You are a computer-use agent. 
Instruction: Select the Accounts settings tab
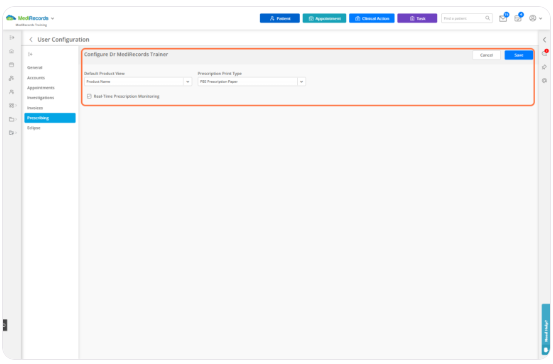click(x=36, y=78)
